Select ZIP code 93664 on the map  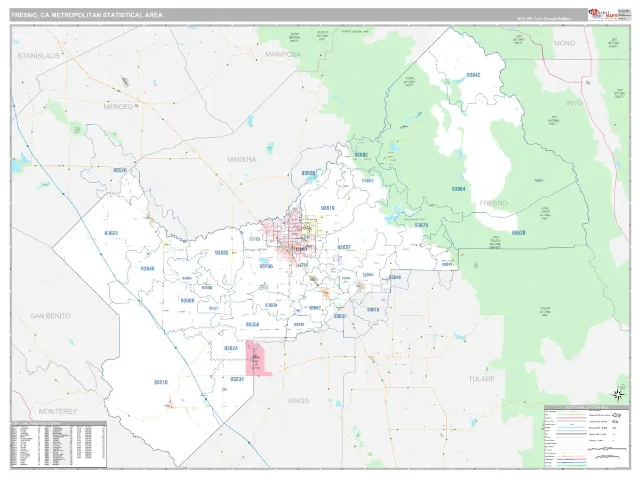click(458, 189)
